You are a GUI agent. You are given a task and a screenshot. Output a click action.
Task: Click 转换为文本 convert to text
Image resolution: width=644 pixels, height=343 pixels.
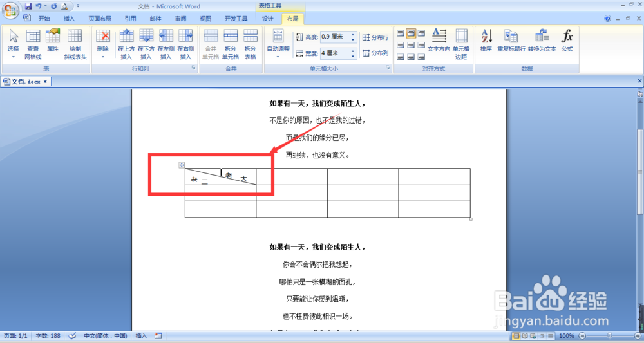(542, 40)
